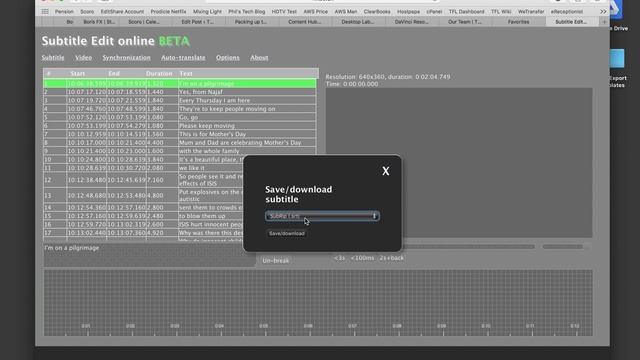Click the empty video preview area
The width and height of the screenshot is (640, 360).
[x=459, y=162]
